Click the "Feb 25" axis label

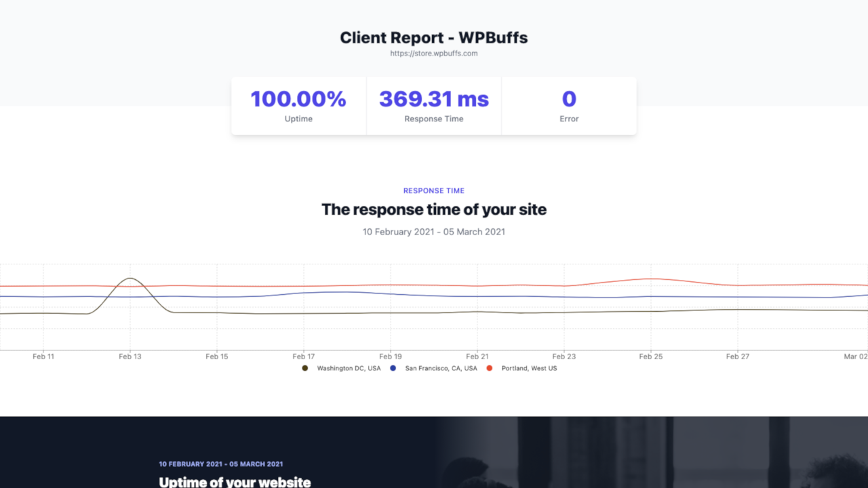pos(651,356)
